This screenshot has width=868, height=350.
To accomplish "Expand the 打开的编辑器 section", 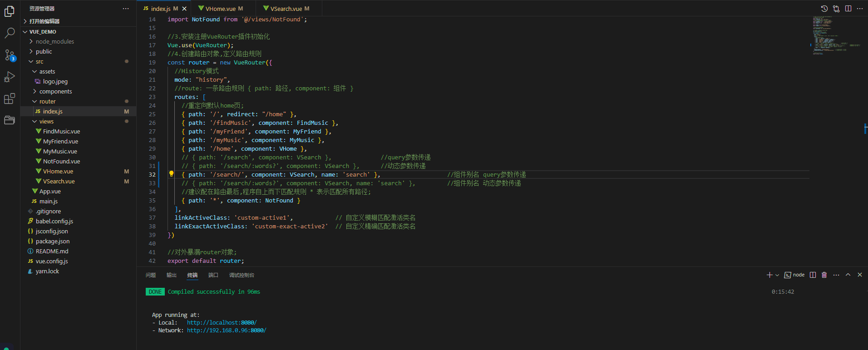I will pos(79,21).
